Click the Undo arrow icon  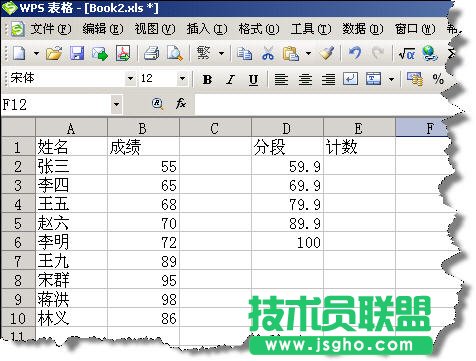click(x=354, y=53)
